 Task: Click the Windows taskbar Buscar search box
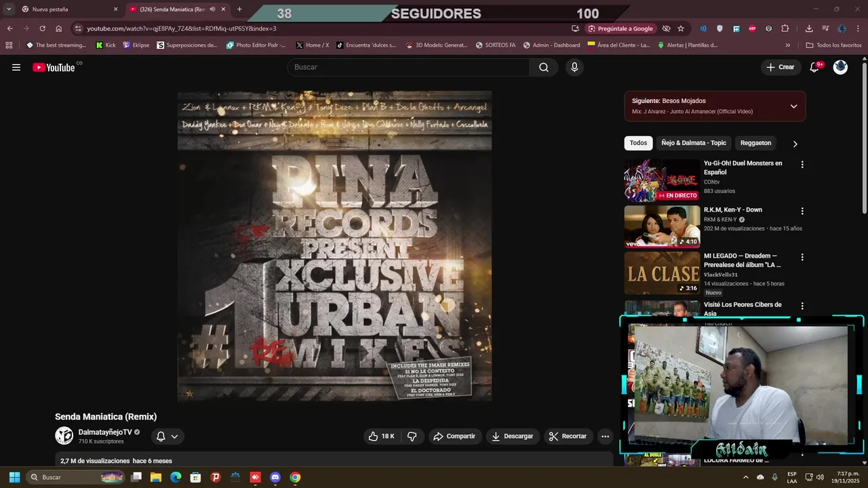[x=75, y=477]
